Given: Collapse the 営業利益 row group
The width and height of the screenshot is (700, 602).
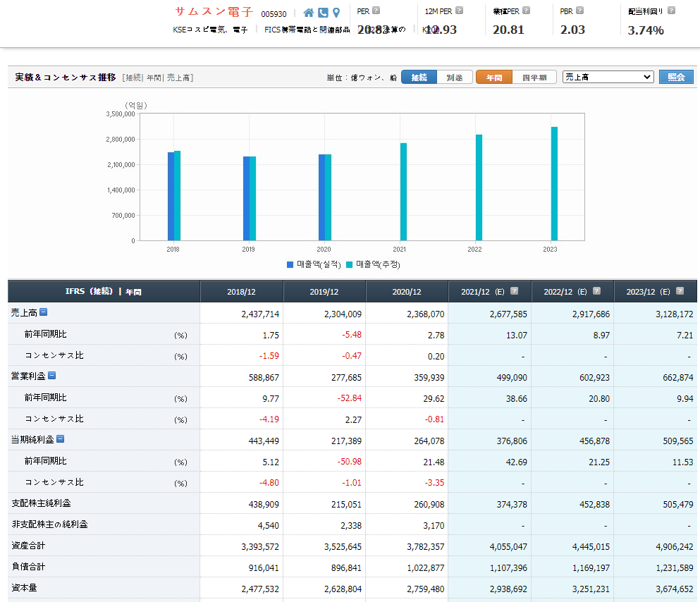Looking at the screenshot, I should coord(51,376).
